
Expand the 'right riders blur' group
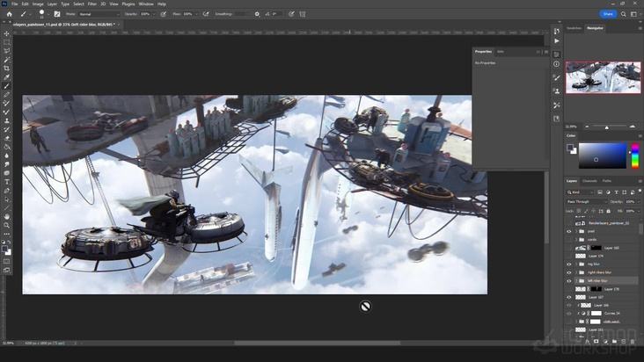coord(576,272)
